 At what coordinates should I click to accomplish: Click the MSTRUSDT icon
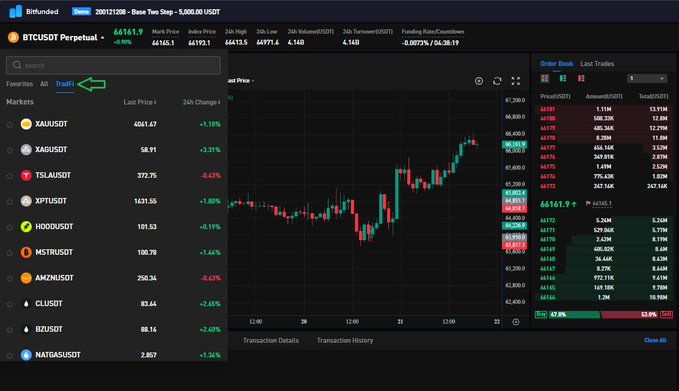pos(26,252)
